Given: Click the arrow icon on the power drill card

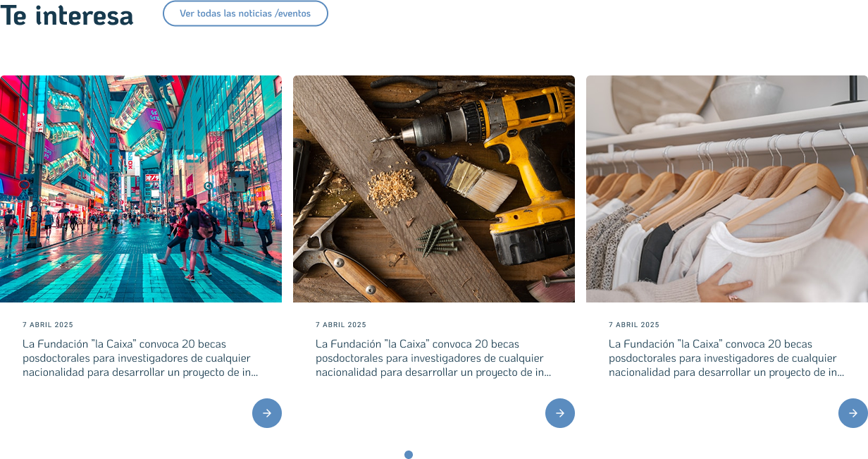Looking at the screenshot, I should 559,413.
